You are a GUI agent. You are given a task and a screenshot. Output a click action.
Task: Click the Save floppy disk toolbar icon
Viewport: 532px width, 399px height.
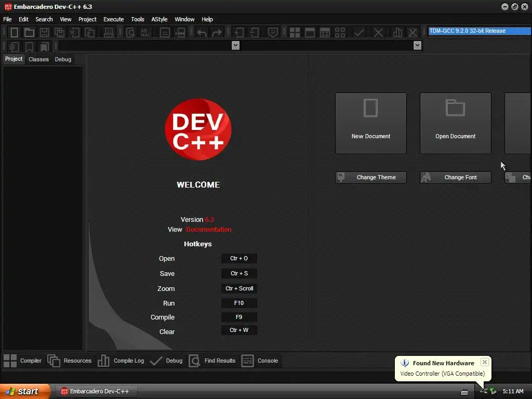(x=44, y=33)
